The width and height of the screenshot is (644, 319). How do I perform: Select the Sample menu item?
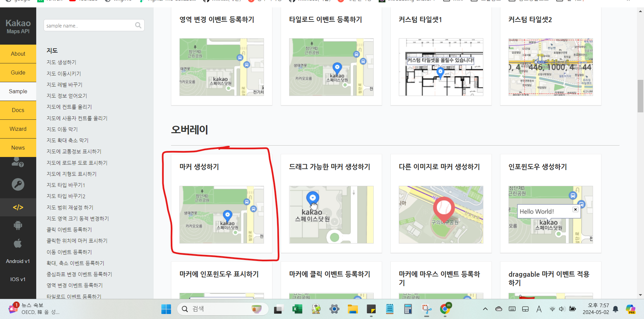click(x=18, y=91)
